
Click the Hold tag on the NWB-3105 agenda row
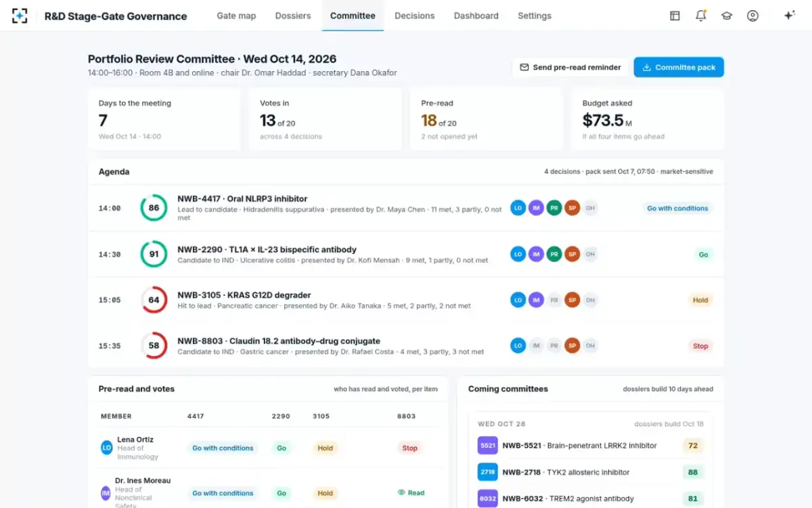(x=700, y=300)
